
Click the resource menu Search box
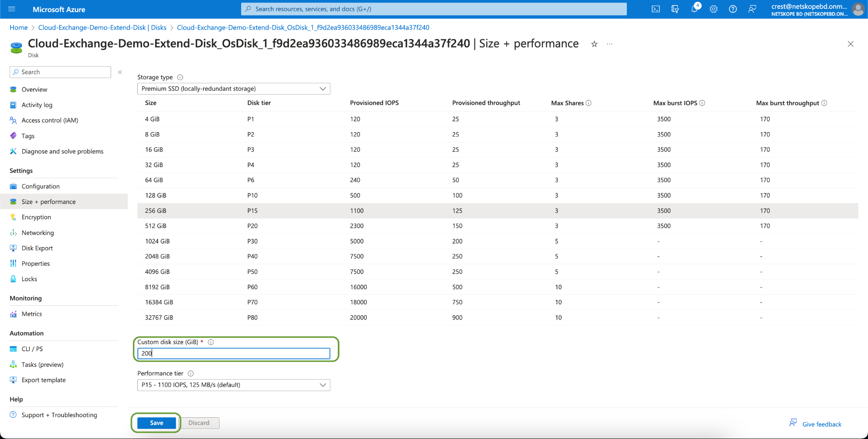(60, 72)
